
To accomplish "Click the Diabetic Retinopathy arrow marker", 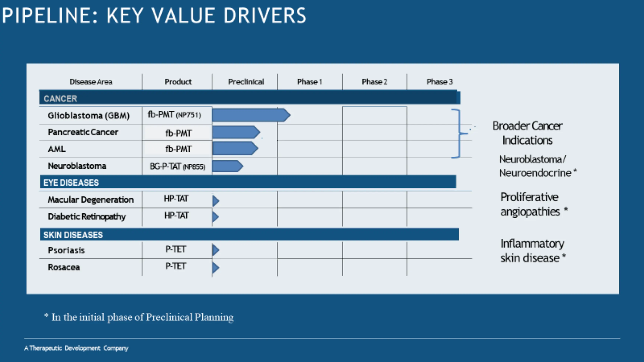I will pyautogui.click(x=216, y=217).
